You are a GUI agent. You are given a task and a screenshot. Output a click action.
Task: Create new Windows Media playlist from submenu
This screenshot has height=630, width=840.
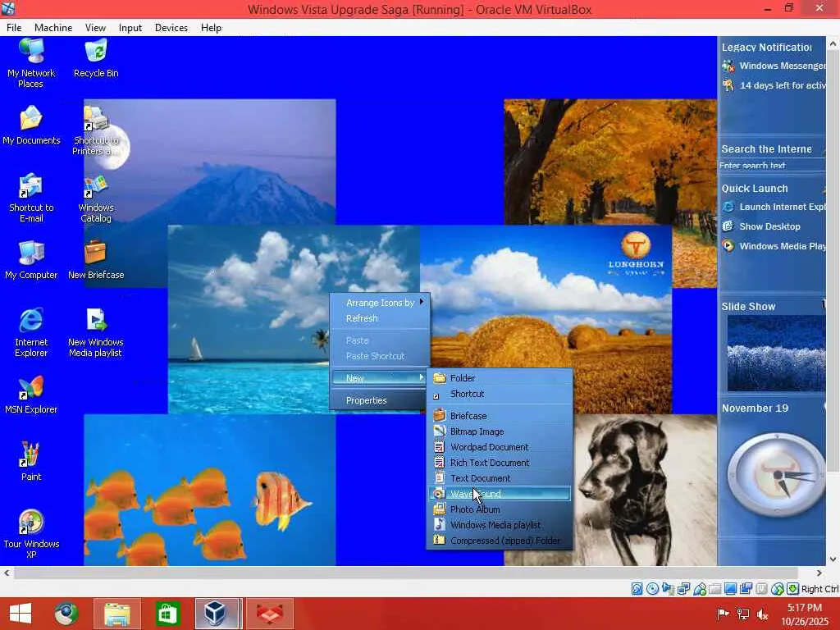click(x=500, y=524)
